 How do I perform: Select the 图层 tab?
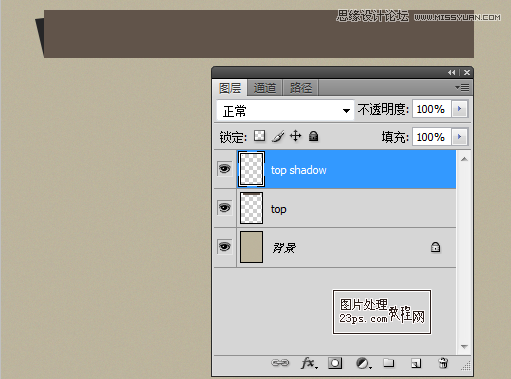tap(230, 88)
